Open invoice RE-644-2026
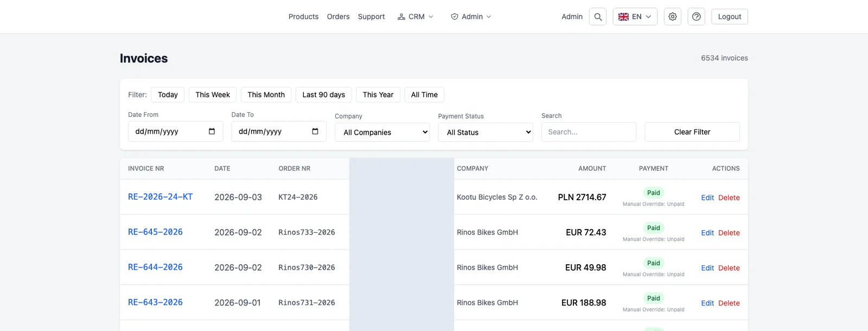Screen dimensions: 868x331 coord(155,268)
